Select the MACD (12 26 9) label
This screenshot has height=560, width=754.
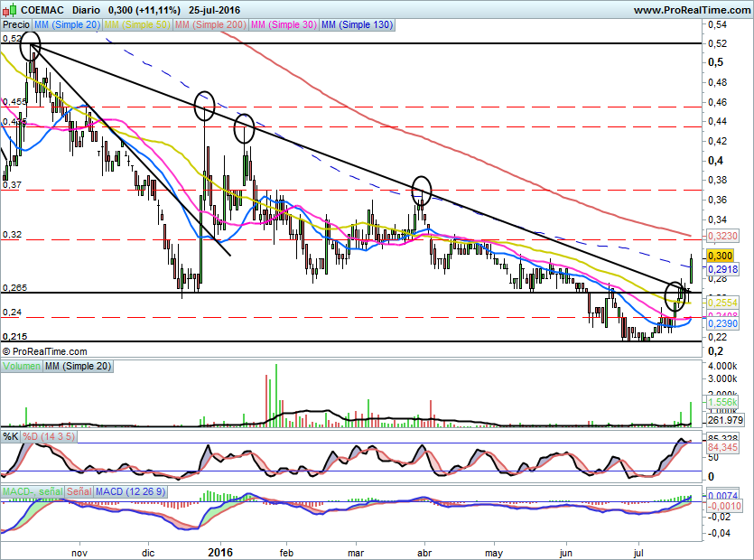click(x=131, y=491)
